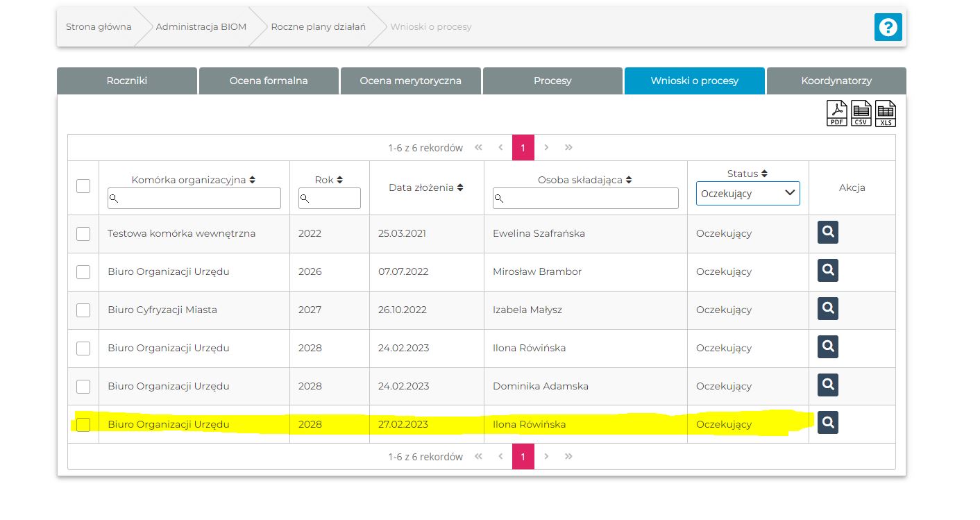Click page 1 in top pagination
Image resolution: width=980 pixels, height=520 pixels.
[523, 148]
